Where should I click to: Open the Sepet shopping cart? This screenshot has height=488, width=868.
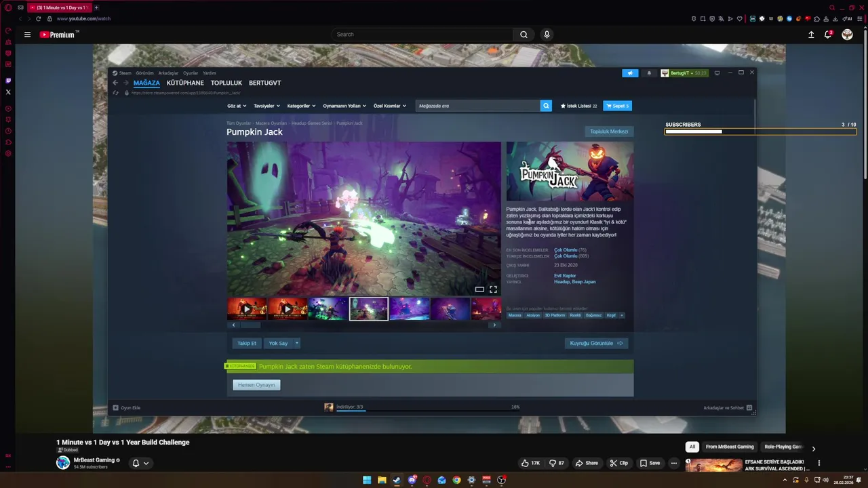[x=617, y=106]
